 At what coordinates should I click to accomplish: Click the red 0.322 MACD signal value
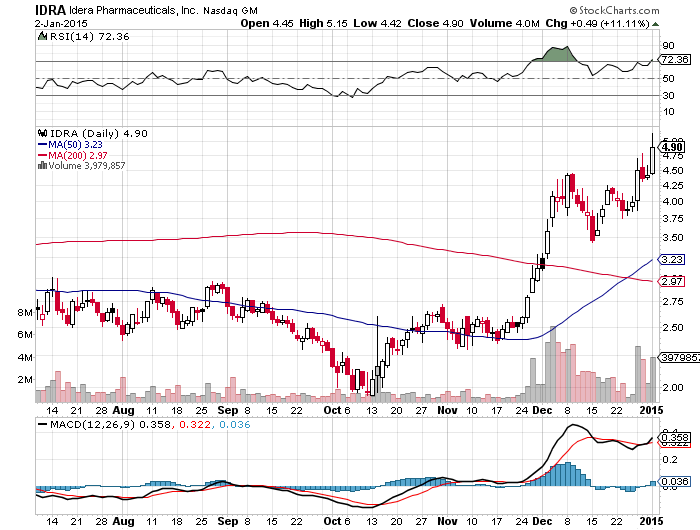[x=195, y=424]
